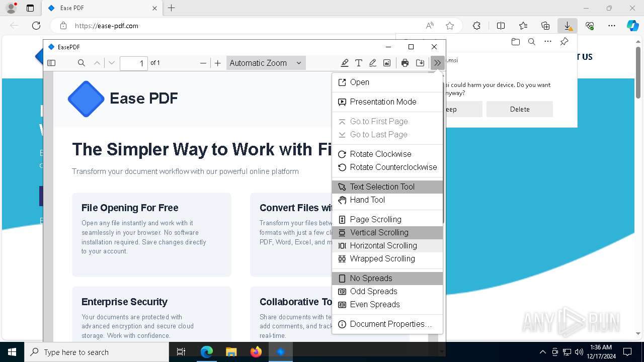Open Copilot sidebar icon
This screenshot has width=644, height=362.
pos(632,26)
